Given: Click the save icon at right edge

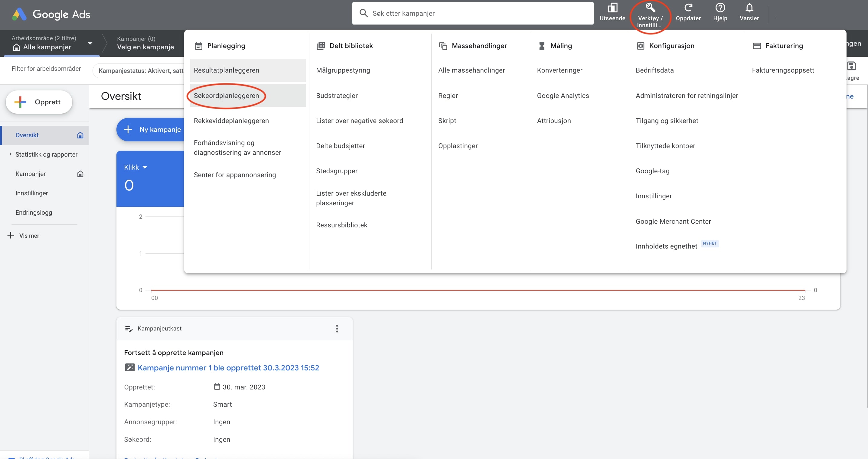Looking at the screenshot, I should (x=851, y=66).
